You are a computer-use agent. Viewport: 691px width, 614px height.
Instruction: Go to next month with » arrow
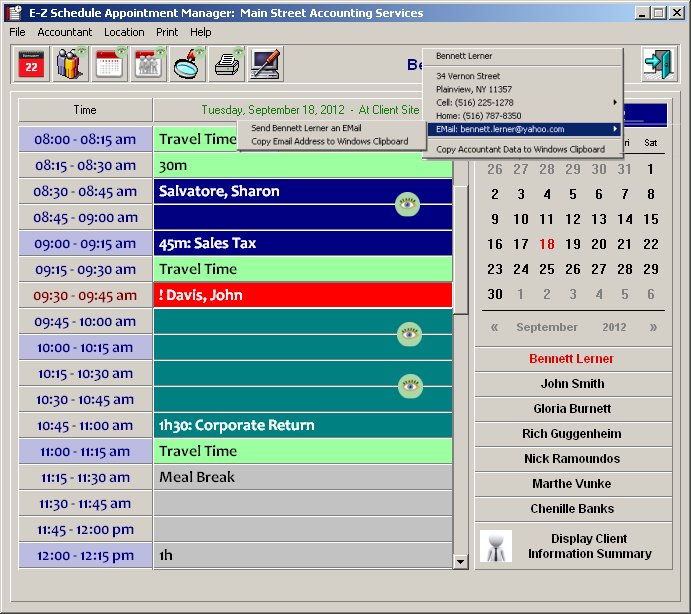pos(653,327)
